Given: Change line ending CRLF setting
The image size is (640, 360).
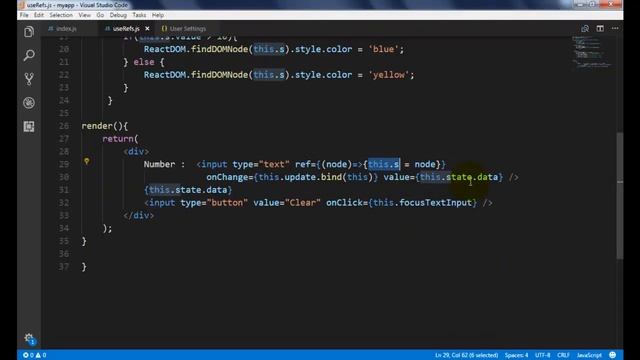Looking at the screenshot, I should [x=563, y=355].
